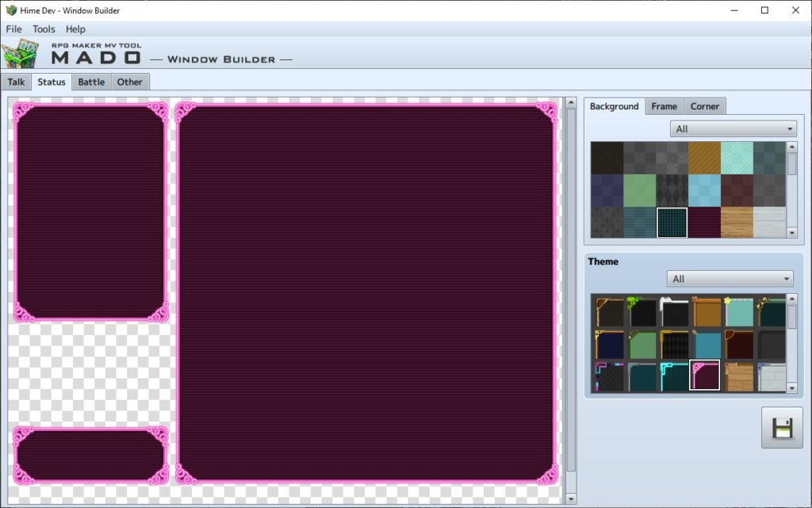
Task: Switch to the Other tab
Action: coord(129,82)
